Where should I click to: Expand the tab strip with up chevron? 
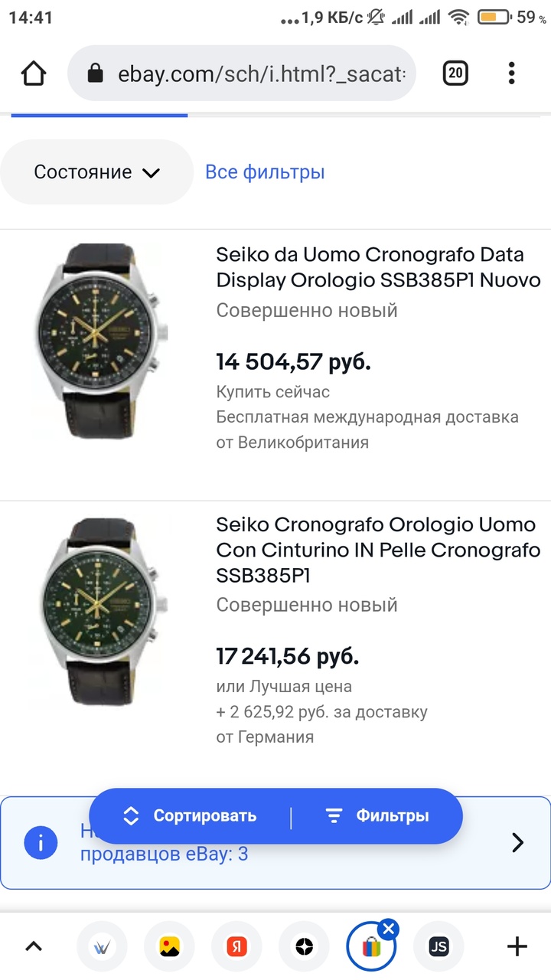(x=34, y=946)
